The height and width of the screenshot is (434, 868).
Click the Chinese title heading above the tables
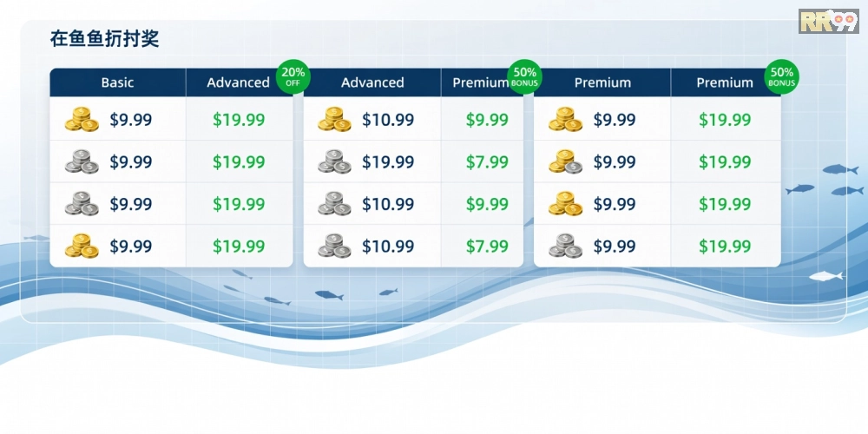pos(104,39)
